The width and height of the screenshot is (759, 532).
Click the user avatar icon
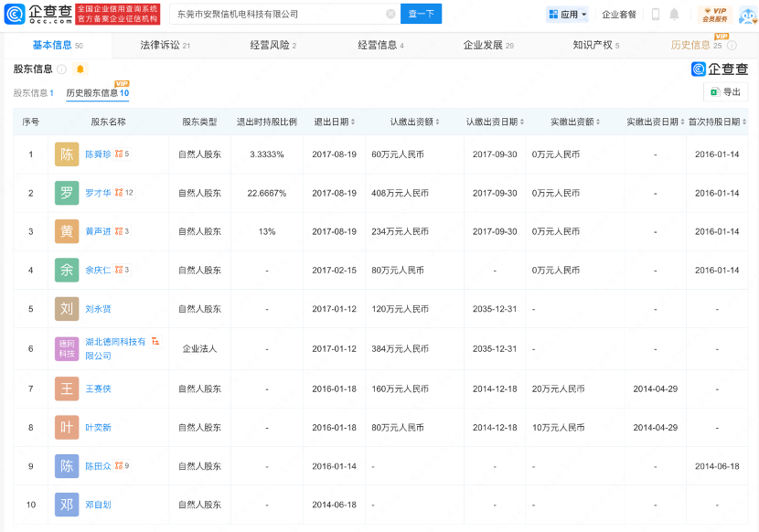(748, 15)
